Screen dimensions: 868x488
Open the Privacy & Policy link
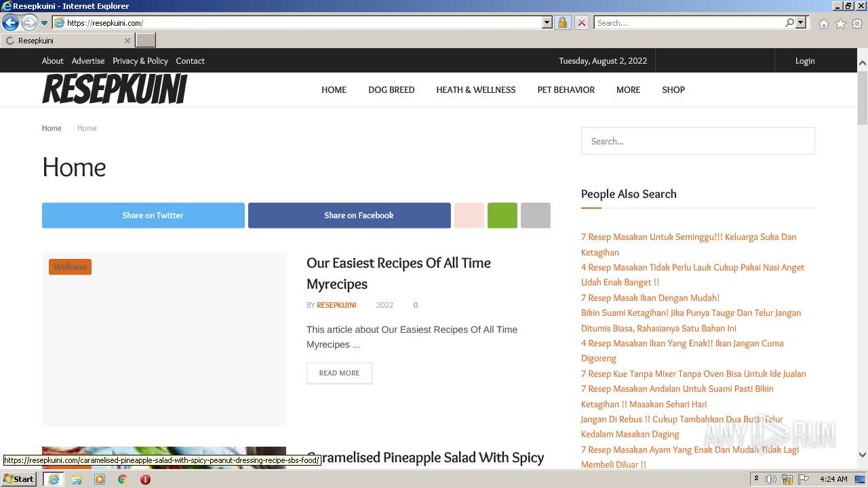140,61
